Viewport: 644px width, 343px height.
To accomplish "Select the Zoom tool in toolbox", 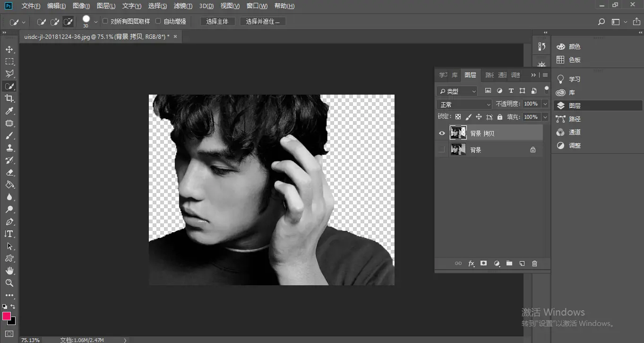I will [9, 283].
